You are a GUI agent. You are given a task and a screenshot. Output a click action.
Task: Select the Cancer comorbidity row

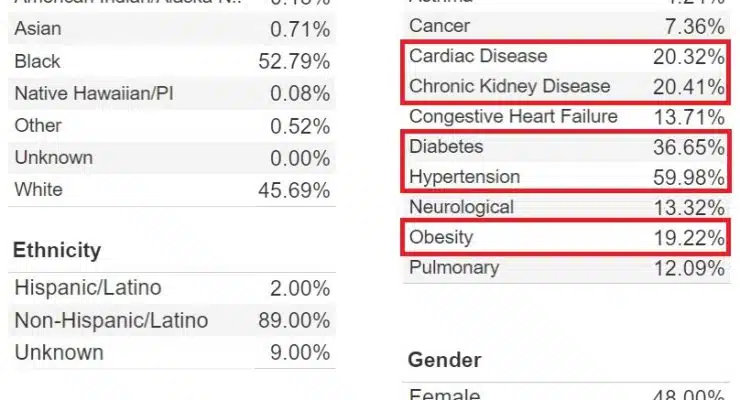tap(566, 26)
